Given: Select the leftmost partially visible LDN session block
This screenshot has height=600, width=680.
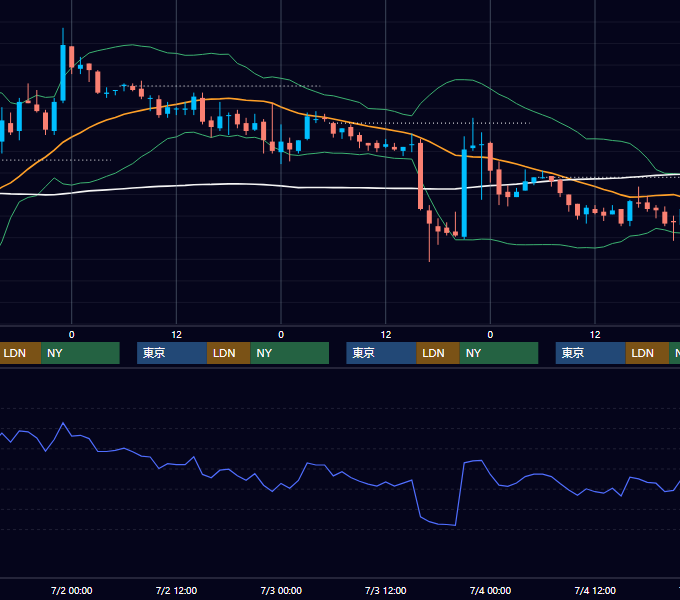Looking at the screenshot, I should 20,353.
